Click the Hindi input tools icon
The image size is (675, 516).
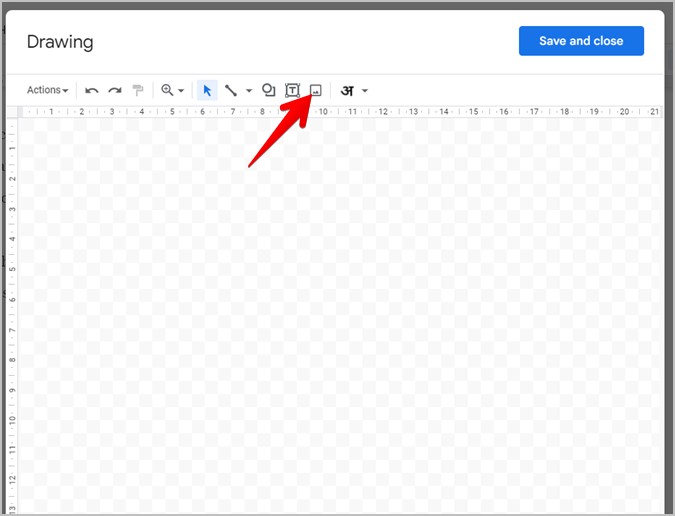[x=347, y=90]
